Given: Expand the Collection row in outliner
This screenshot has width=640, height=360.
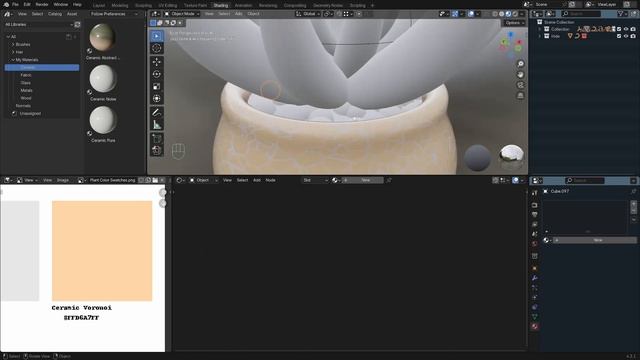Looking at the screenshot, I should 540,29.
